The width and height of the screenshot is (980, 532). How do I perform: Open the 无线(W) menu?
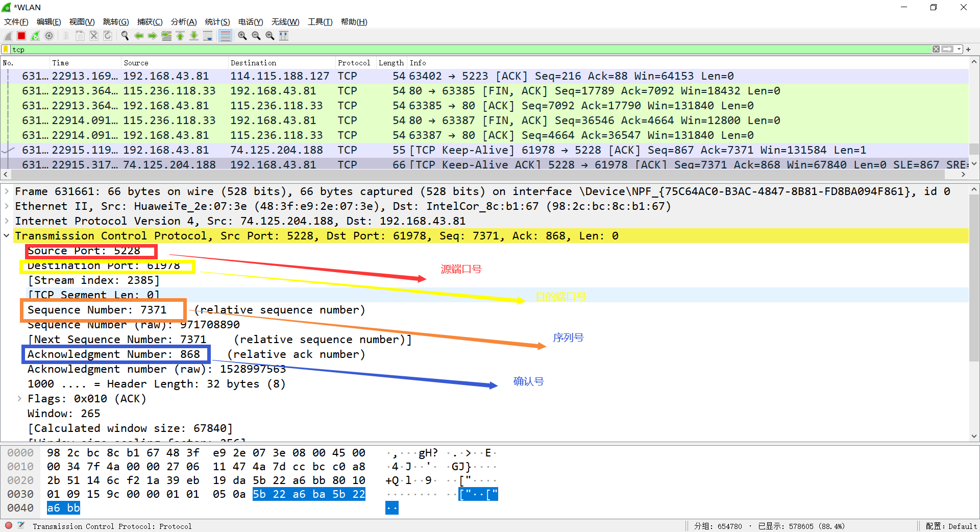click(285, 22)
